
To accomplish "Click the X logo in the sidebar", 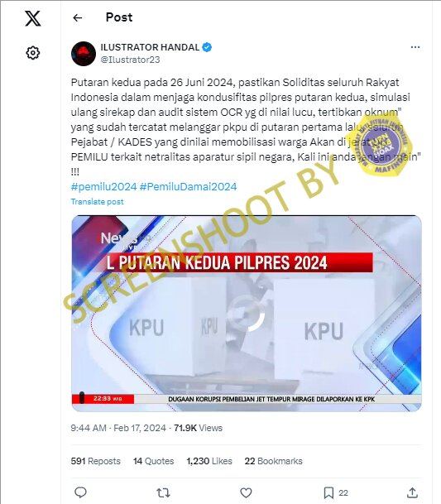I will pos(33,18).
